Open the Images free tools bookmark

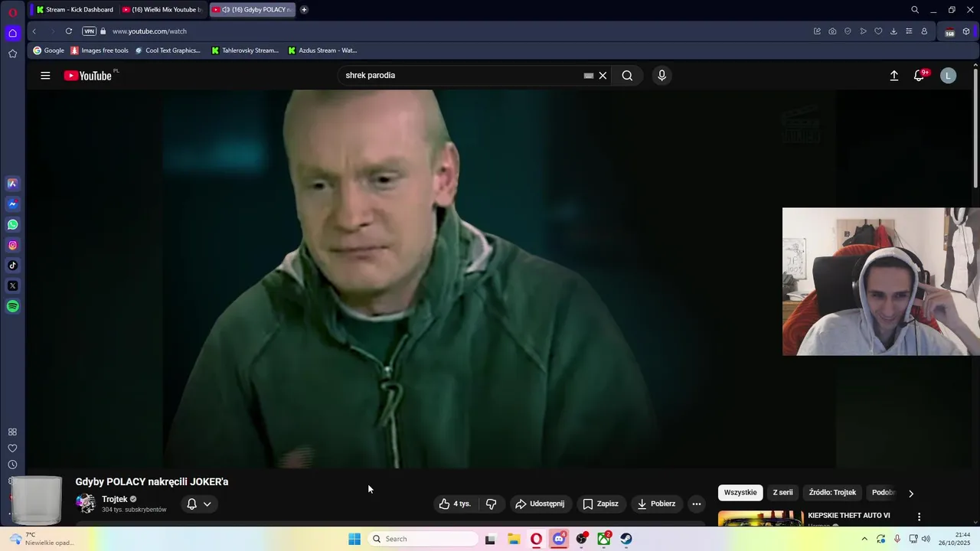pos(100,51)
